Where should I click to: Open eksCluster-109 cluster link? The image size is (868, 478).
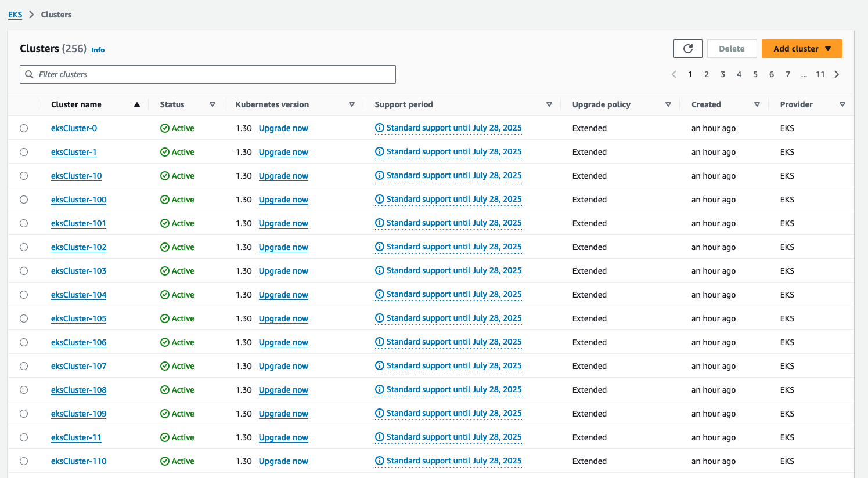pos(78,414)
